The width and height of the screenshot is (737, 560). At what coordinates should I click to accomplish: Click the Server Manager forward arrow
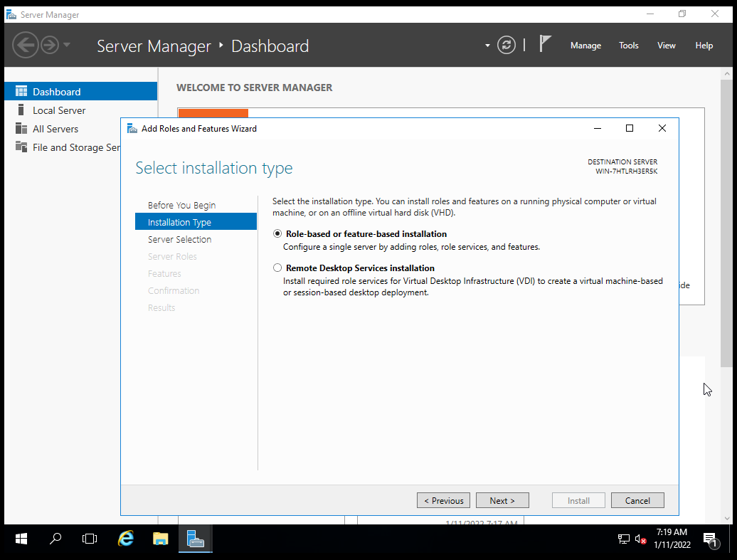coord(49,45)
